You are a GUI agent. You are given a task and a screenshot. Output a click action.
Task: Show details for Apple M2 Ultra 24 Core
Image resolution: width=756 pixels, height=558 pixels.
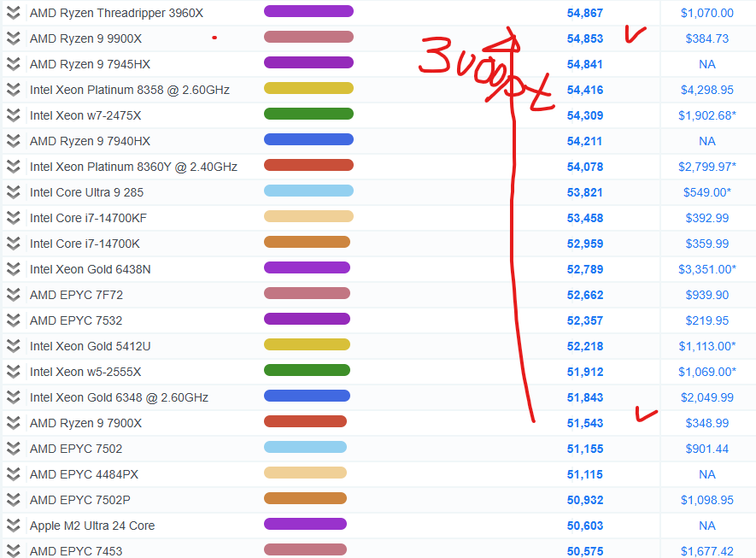tap(14, 526)
